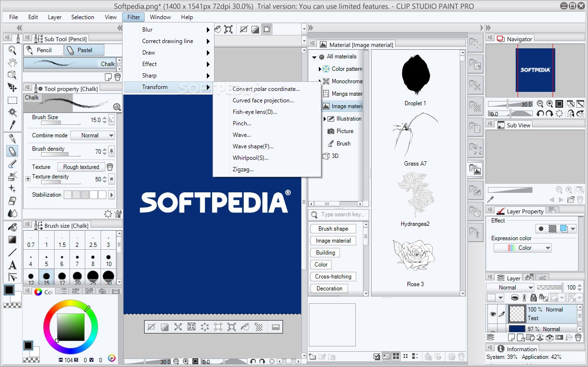This screenshot has width=588, height=367.
Task: Click Rough textured texture button
Action: (x=81, y=167)
